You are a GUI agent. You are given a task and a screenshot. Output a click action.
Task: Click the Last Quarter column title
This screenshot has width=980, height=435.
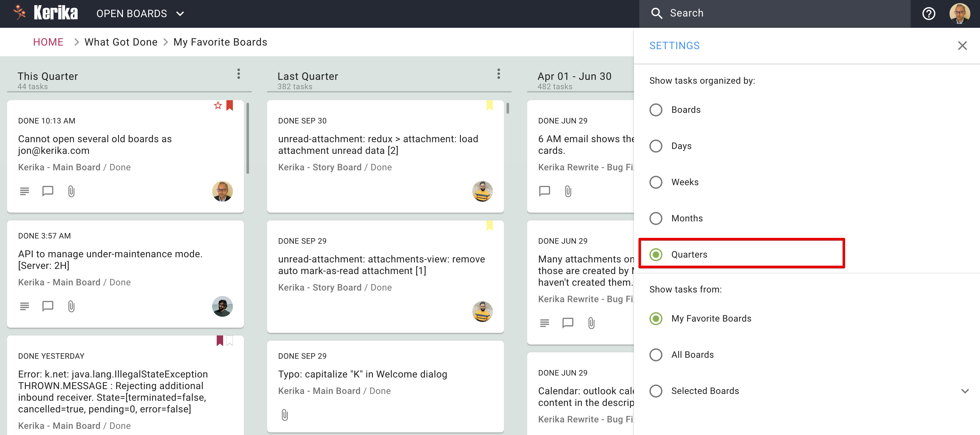point(307,76)
